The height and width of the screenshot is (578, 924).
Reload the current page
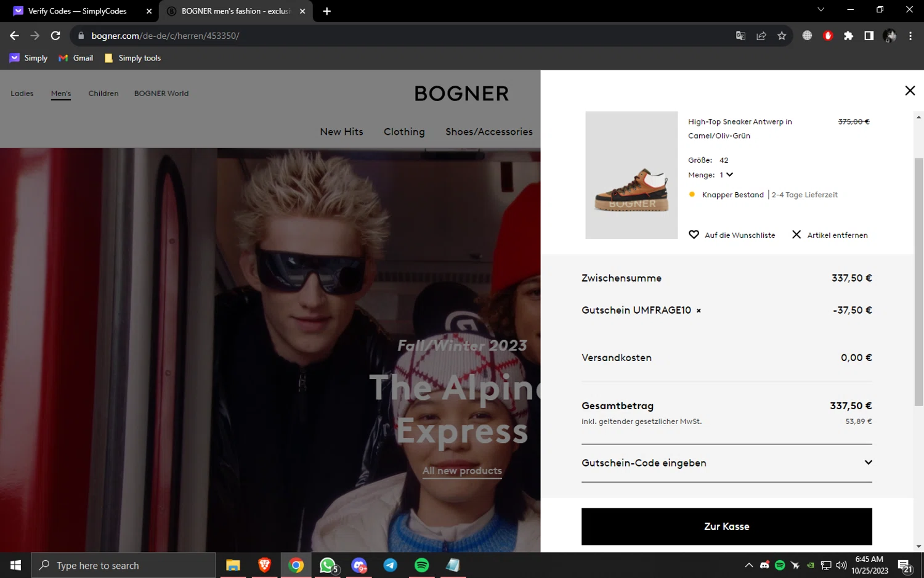(x=55, y=36)
